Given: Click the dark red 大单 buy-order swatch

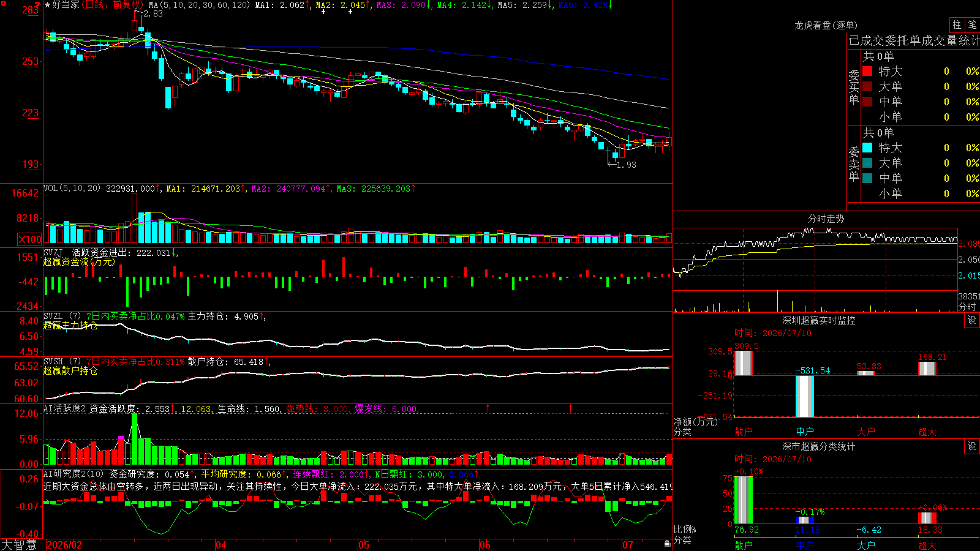Looking at the screenshot, I should pos(867,86).
